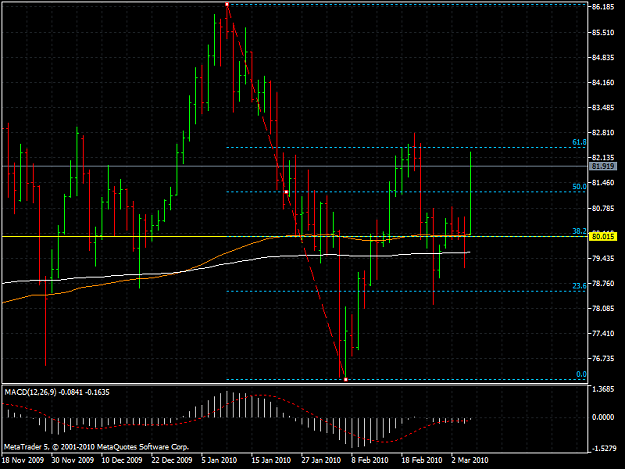
Task: Click the 2 Mar 2010 date label
Action: pyautogui.click(x=470, y=460)
